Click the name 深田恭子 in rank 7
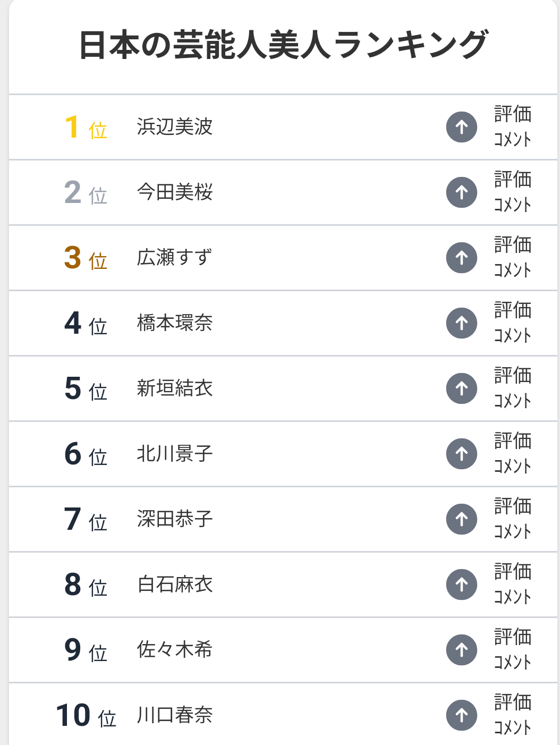560x745 pixels. click(175, 519)
